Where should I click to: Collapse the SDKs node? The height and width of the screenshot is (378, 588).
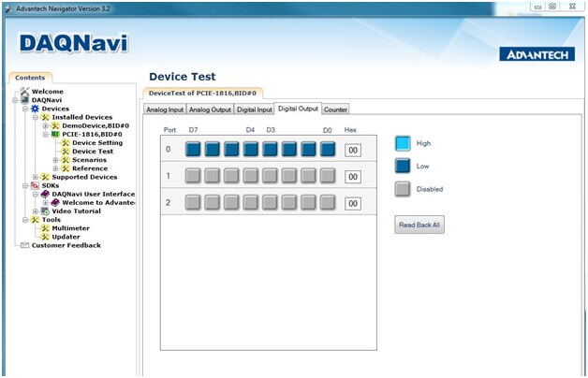coord(24,186)
